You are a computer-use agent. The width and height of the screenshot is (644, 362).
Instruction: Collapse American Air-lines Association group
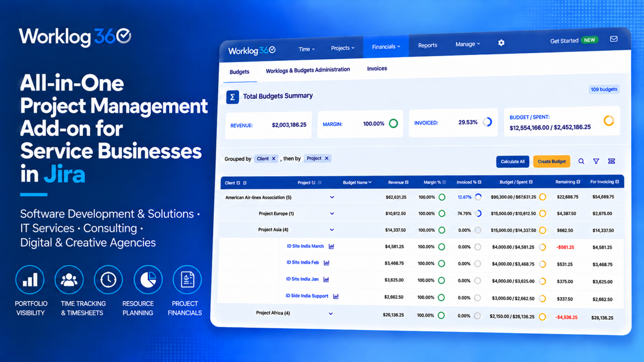pos(332,197)
